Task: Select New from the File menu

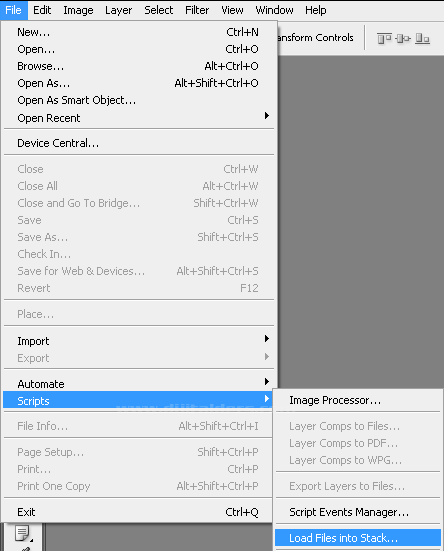Action: coord(139,32)
